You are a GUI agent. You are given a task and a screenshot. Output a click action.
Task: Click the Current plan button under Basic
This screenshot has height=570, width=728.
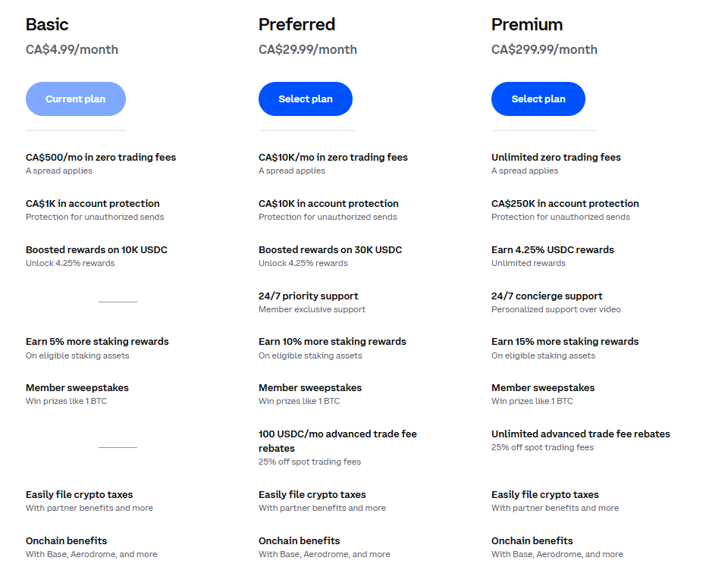76,99
